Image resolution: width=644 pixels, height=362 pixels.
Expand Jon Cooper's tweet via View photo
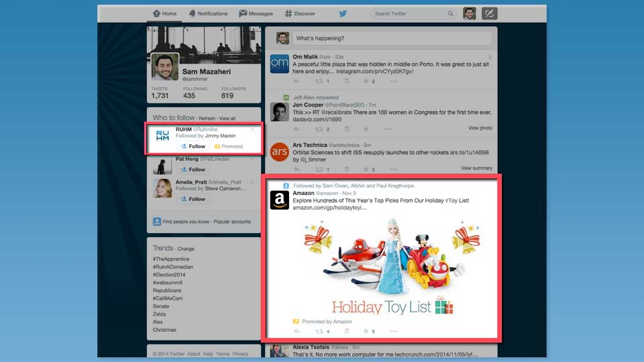point(480,128)
